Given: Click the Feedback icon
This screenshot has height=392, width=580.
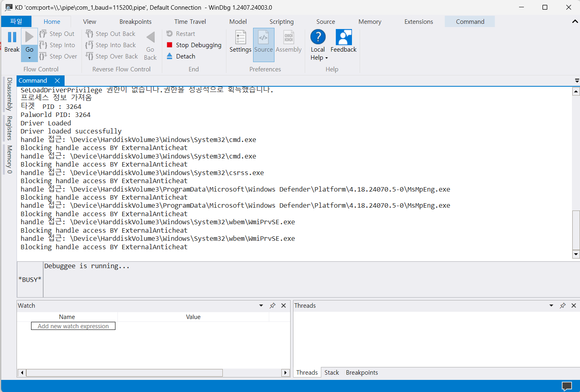Looking at the screenshot, I should 343,37.
